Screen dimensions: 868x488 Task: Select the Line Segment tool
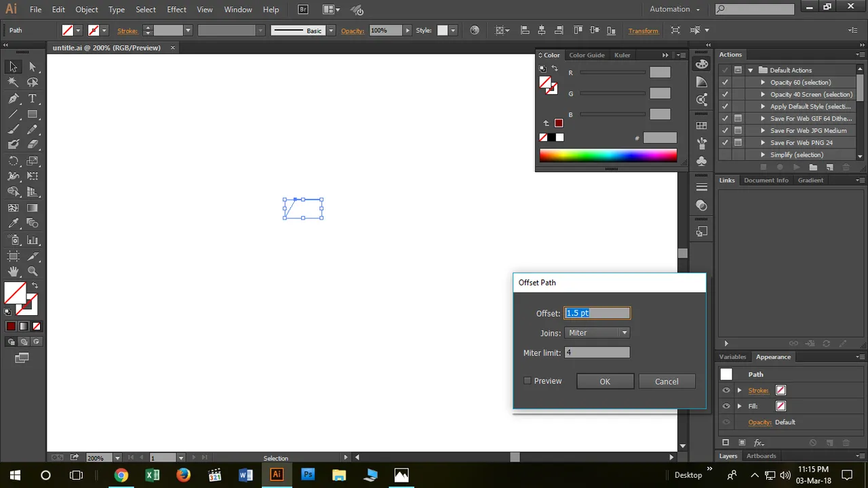[13, 114]
